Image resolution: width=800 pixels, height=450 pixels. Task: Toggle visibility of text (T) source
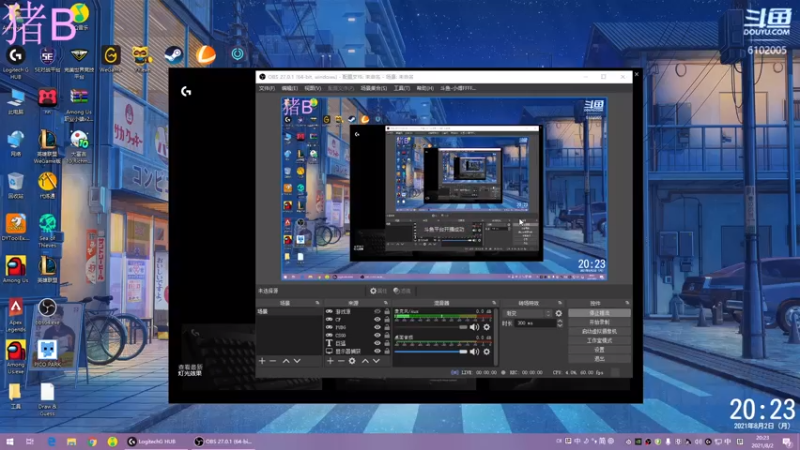[378, 343]
